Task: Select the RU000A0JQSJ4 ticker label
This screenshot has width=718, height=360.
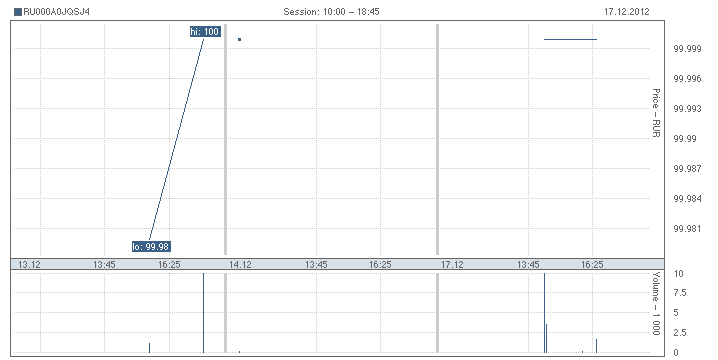Action: pyautogui.click(x=56, y=12)
